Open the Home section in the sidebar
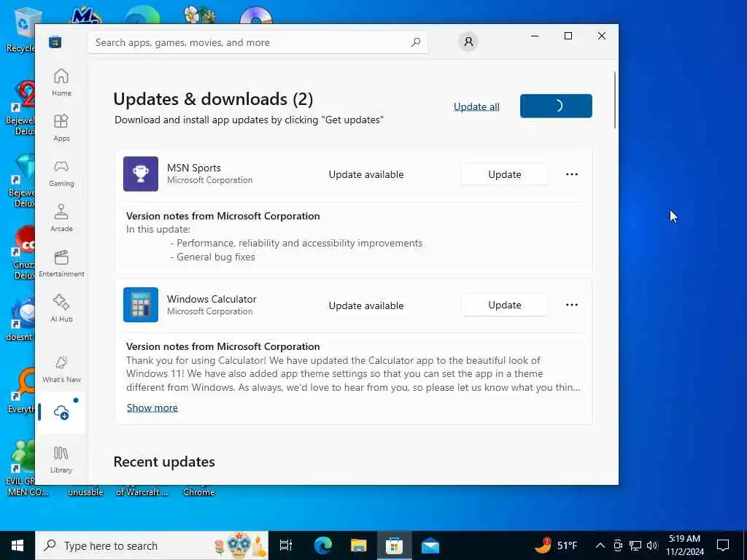Viewport: 747px width, 560px height. coord(61,82)
